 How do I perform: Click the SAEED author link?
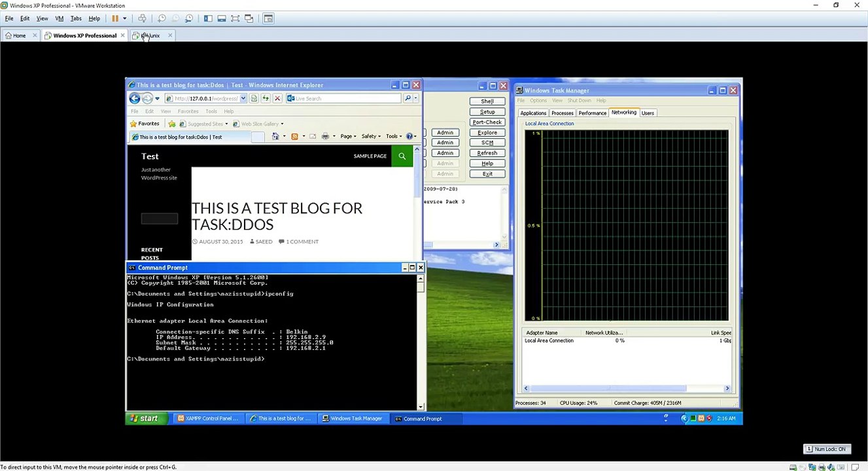tap(264, 241)
